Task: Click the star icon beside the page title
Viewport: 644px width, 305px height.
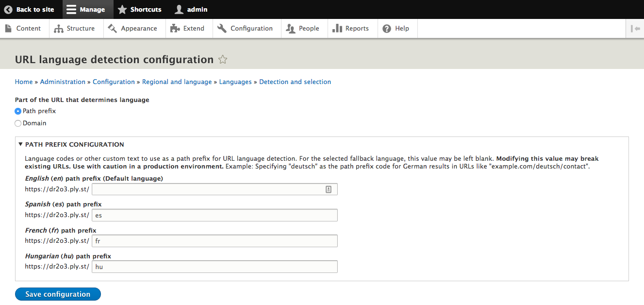Action: [x=223, y=60]
